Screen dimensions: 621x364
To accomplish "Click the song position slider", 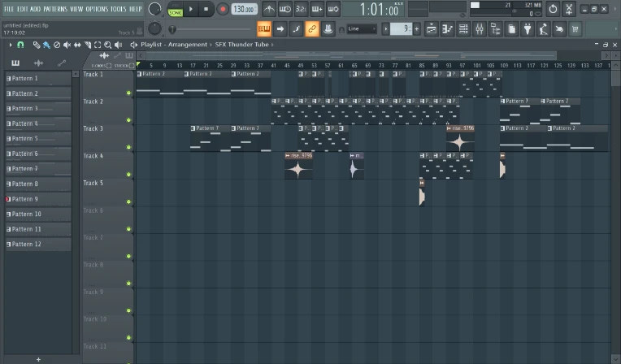I will pyautogui.click(x=211, y=29).
